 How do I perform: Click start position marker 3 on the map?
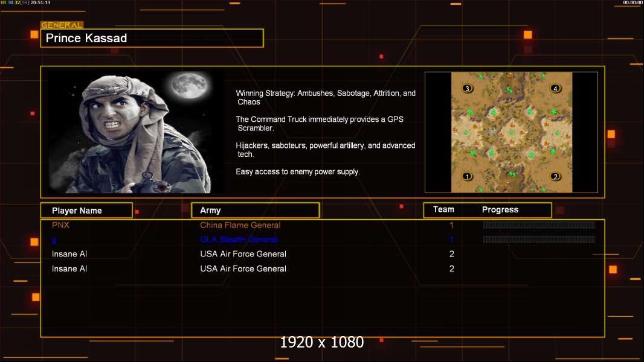(x=467, y=88)
